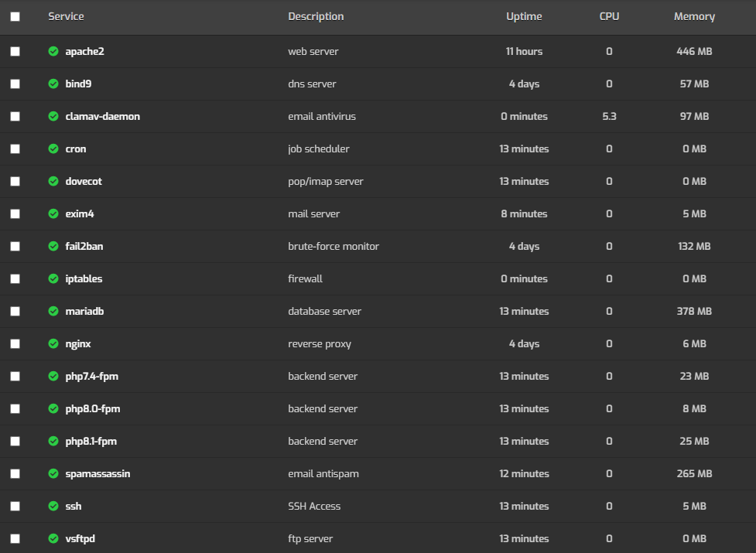Click php8.1-fpm green checkmark icon
This screenshot has height=553, width=756.
(x=53, y=442)
